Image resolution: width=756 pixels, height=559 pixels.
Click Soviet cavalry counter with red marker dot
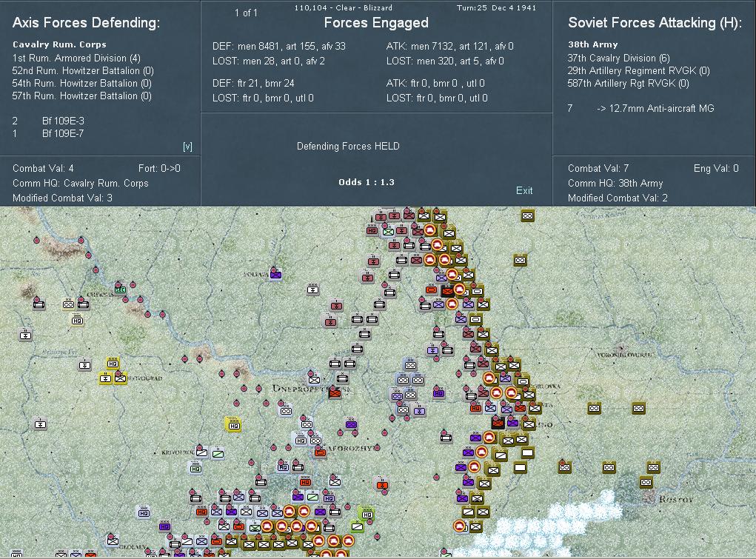click(x=564, y=467)
